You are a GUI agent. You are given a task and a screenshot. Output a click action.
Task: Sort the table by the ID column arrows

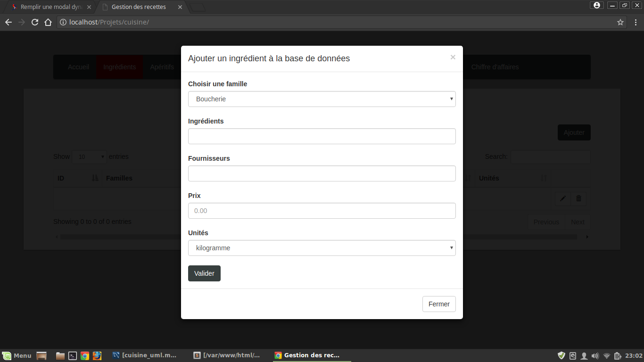[95, 178]
